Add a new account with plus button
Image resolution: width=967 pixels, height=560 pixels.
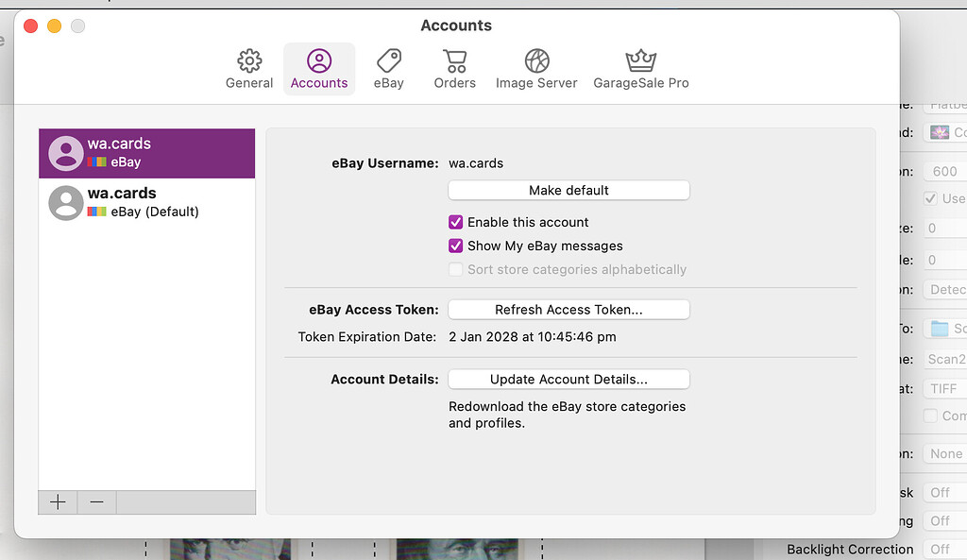click(58, 502)
